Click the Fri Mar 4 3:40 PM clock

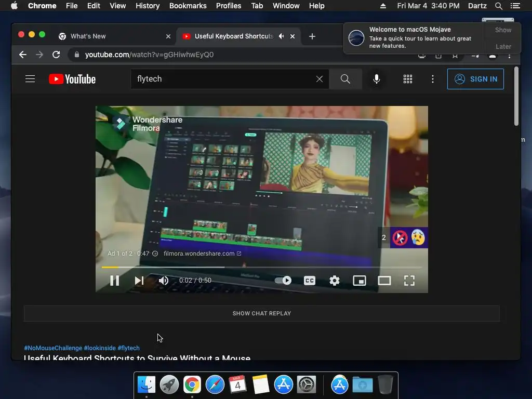point(428,6)
